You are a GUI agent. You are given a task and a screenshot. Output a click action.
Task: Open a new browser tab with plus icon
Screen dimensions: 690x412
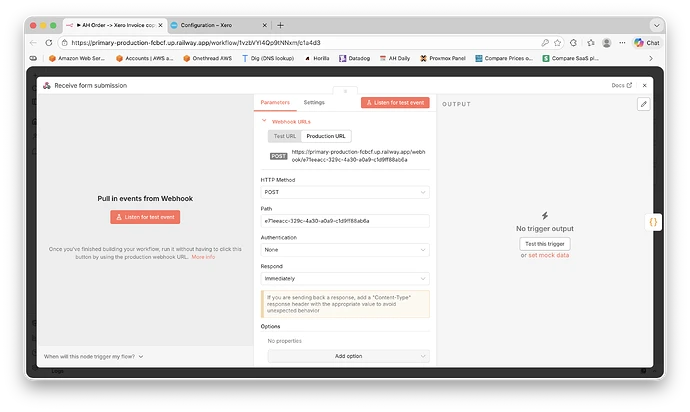tap(281, 25)
